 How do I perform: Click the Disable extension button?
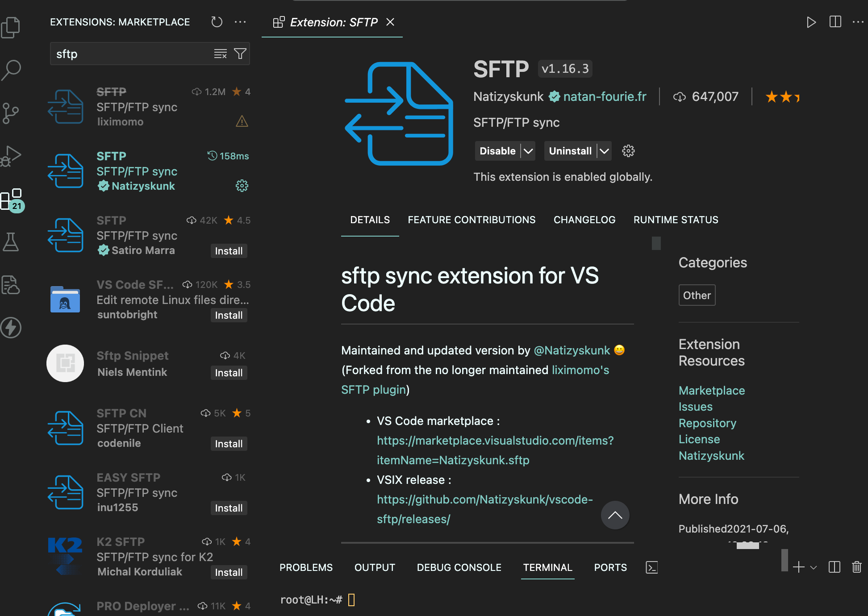(x=497, y=151)
